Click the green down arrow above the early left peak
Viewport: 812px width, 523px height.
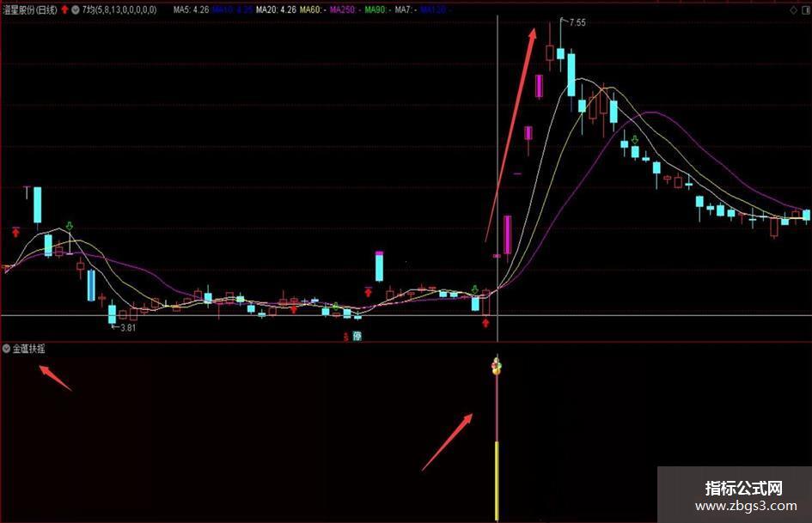click(x=70, y=226)
